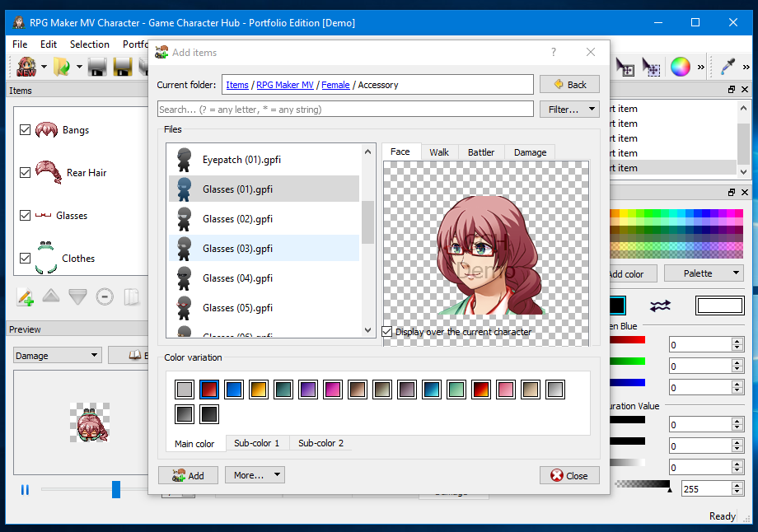Select the eyedropper color picker tool
This screenshot has width=758, height=532.
728,67
